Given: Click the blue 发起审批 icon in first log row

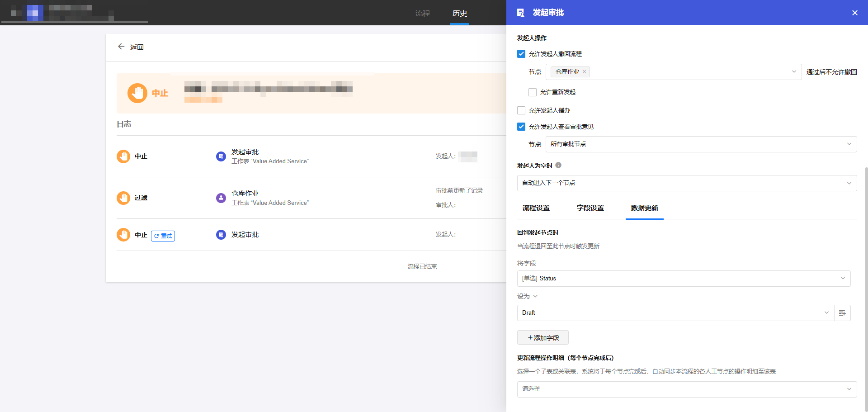Looking at the screenshot, I should (221, 156).
